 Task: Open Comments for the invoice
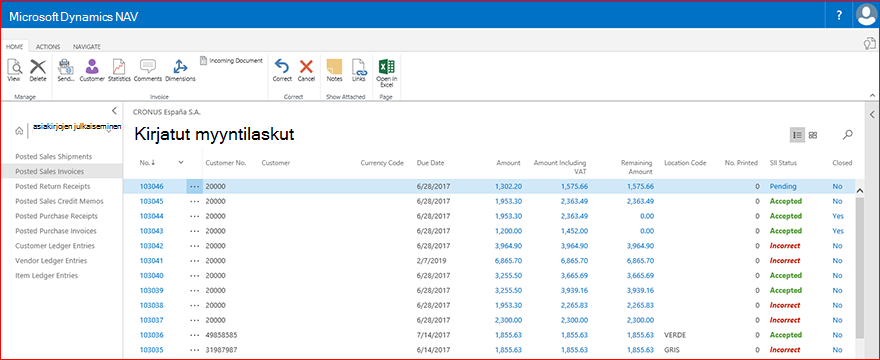pos(148,71)
